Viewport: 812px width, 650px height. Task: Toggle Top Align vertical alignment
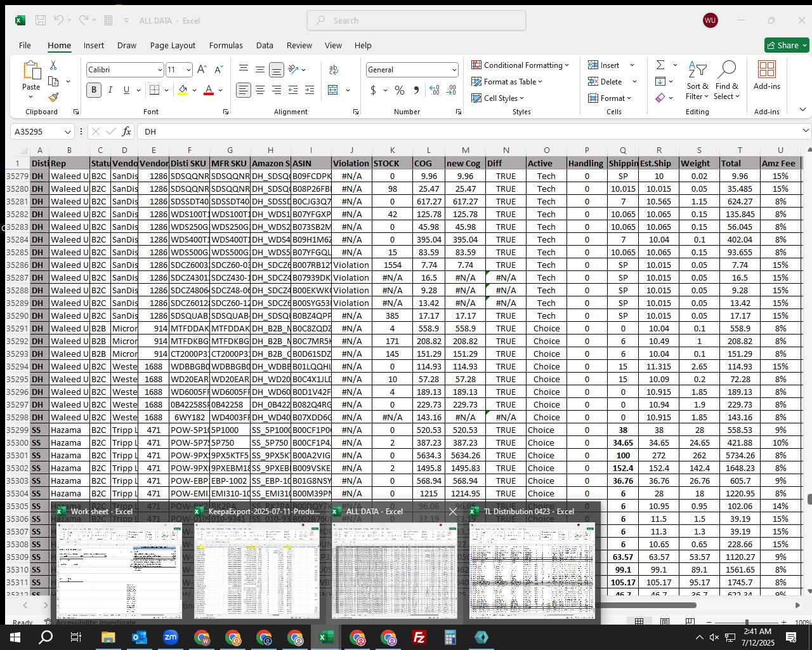244,69
